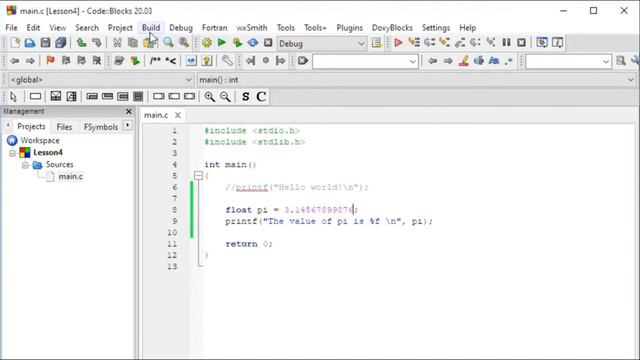Click the Open file toolbar icon
The height and width of the screenshot is (360, 640).
(x=30, y=43)
